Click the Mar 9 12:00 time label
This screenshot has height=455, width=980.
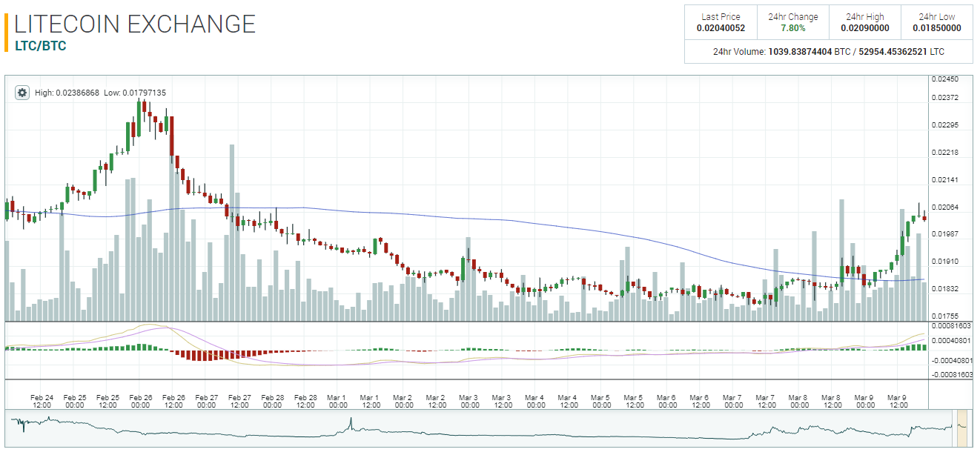[898, 402]
